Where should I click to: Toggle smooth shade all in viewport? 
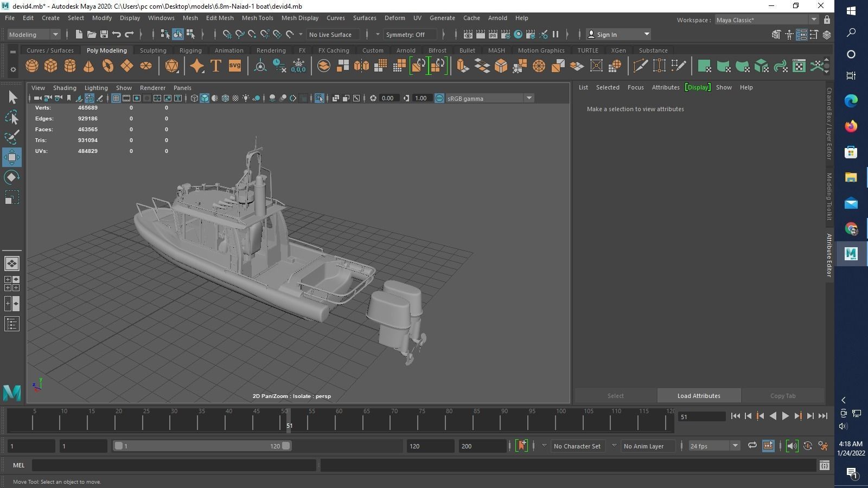click(205, 98)
